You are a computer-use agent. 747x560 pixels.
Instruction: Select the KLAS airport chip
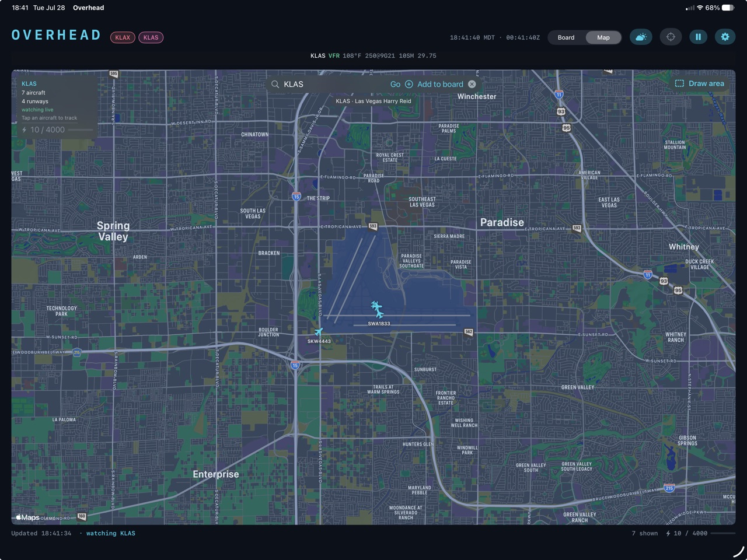[151, 37]
